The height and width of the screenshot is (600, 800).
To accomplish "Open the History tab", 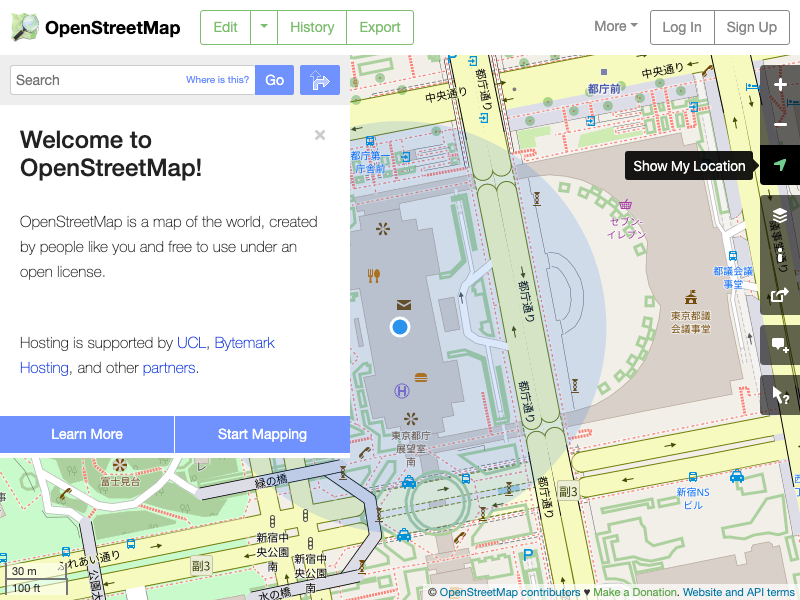I will [312, 27].
